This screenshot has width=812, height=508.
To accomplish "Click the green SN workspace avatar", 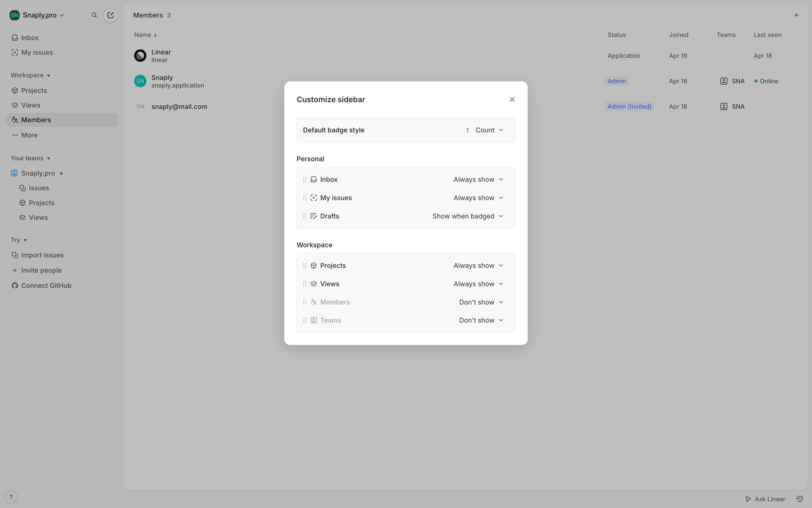I will (x=14, y=15).
